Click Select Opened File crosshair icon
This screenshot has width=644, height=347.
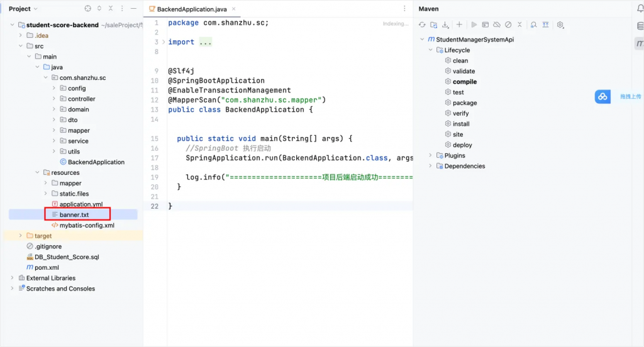(87, 9)
